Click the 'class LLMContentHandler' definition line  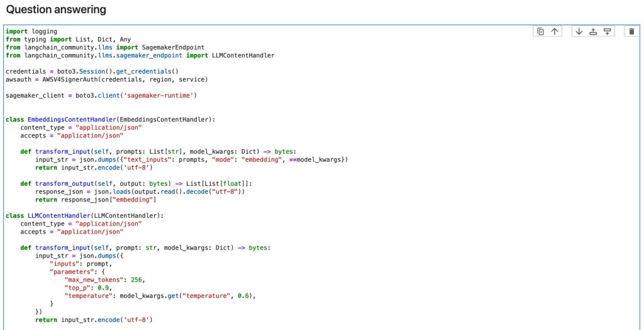(85, 215)
